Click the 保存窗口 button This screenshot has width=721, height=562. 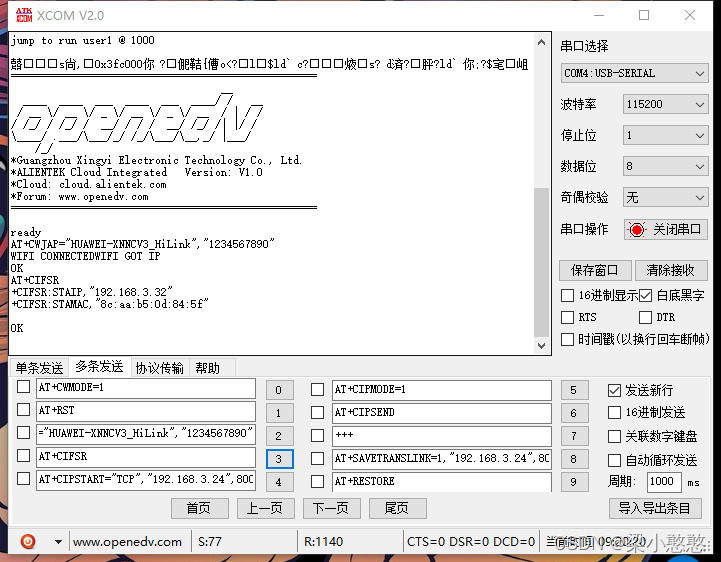595,270
